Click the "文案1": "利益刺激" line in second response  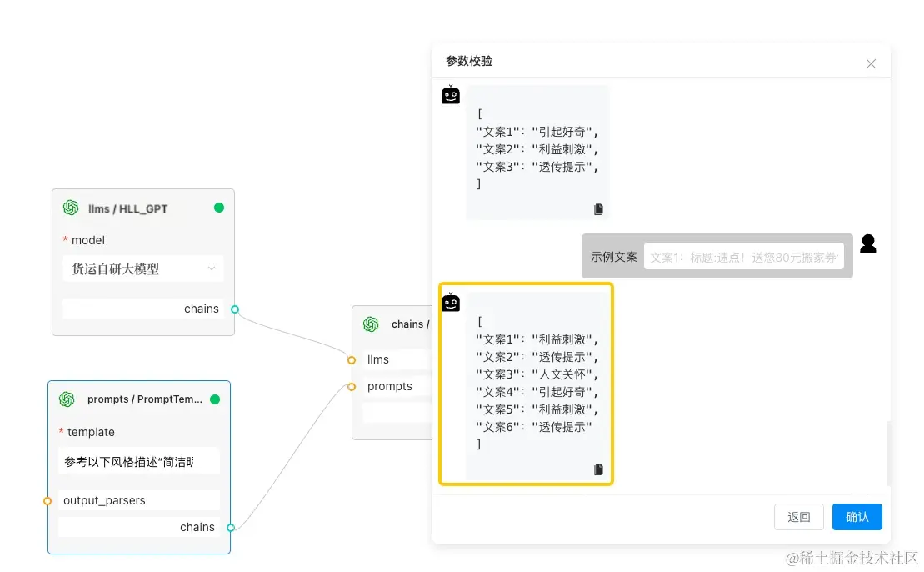pyautogui.click(x=537, y=339)
